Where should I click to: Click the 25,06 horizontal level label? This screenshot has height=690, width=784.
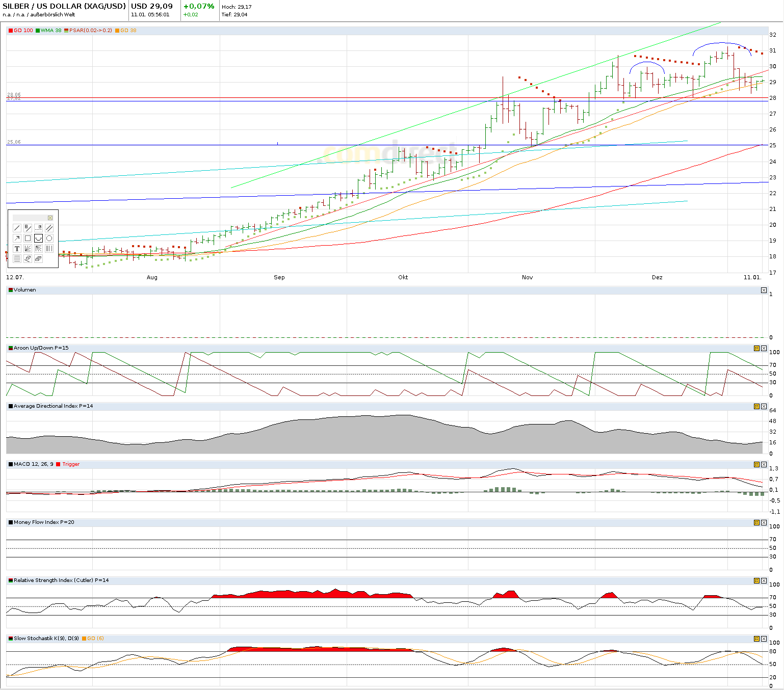tap(14, 142)
